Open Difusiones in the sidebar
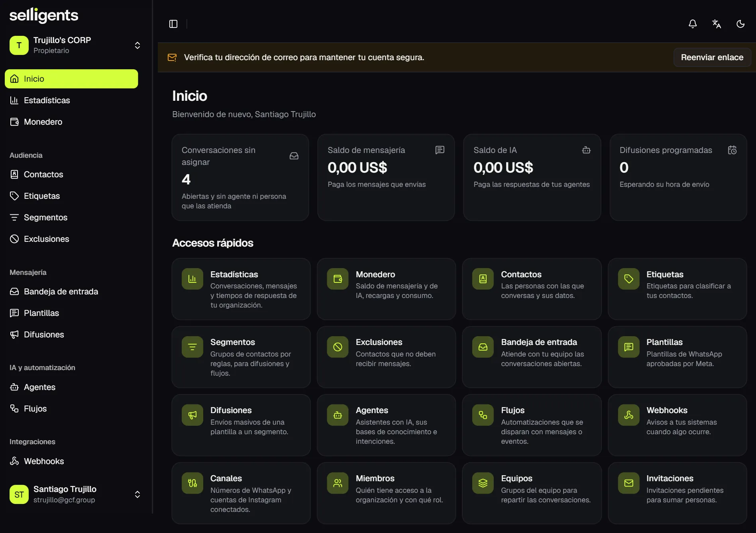 coord(71,335)
